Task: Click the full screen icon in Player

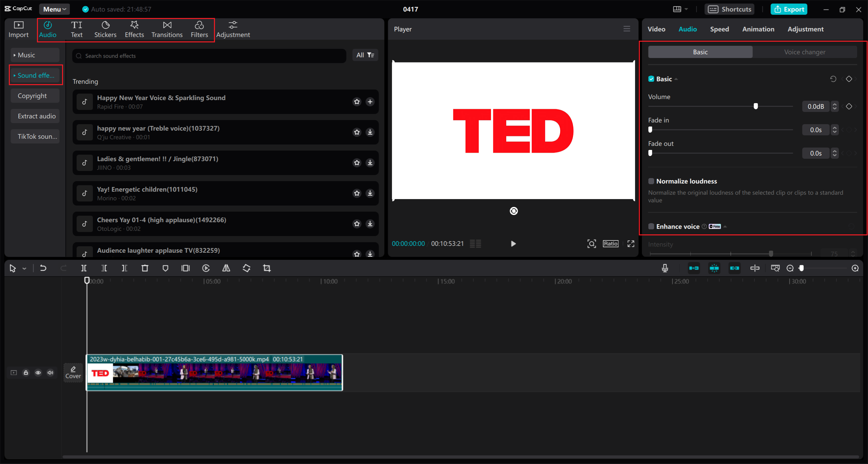Action: [631, 244]
